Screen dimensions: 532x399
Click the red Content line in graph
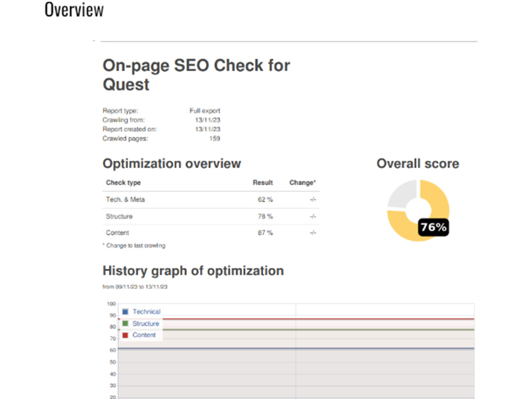(x=319, y=319)
